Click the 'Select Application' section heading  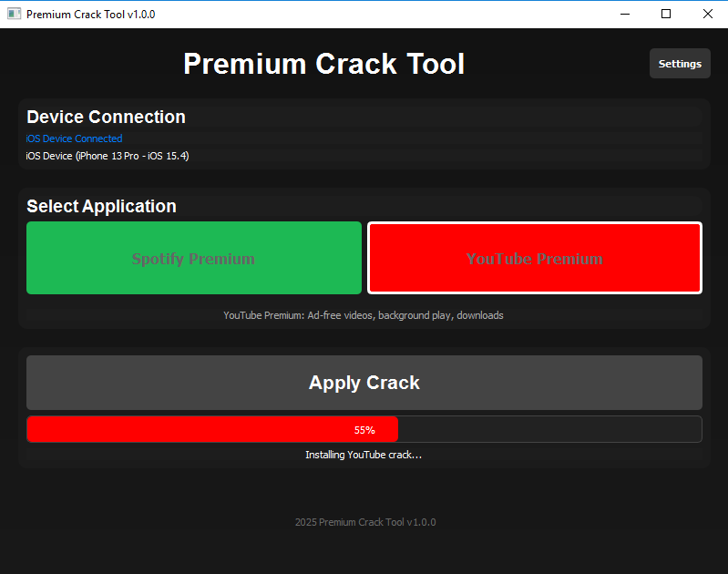101,206
